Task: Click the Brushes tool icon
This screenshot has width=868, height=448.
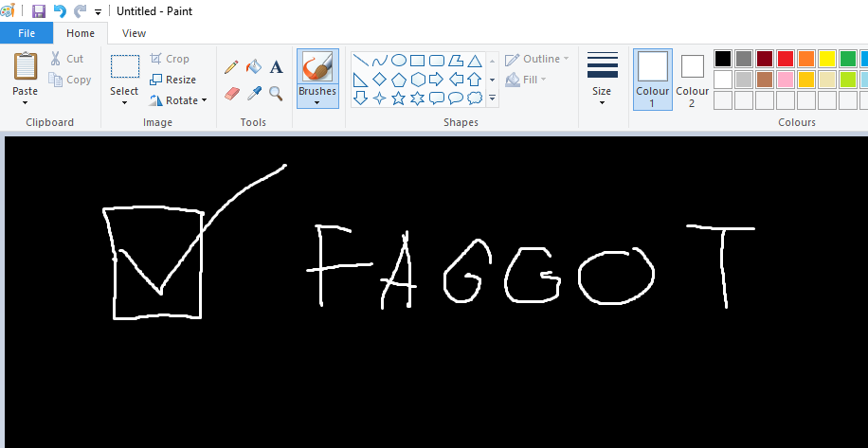Action: 317,66
